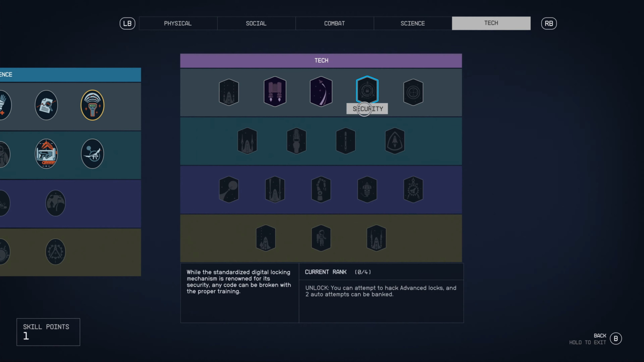Pick the Zoology skill icon
The height and width of the screenshot is (362, 644).
93,154
